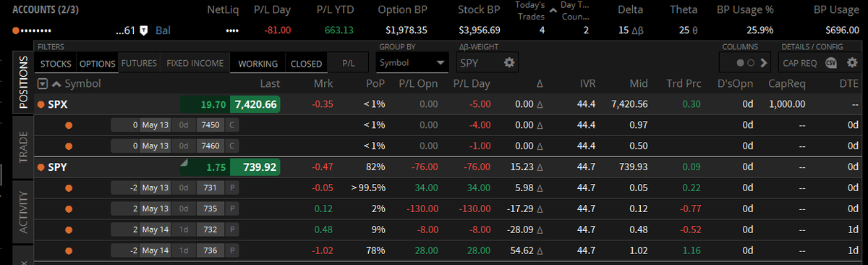Open the Bal account link
This screenshot has height=265, width=868.
click(163, 30)
